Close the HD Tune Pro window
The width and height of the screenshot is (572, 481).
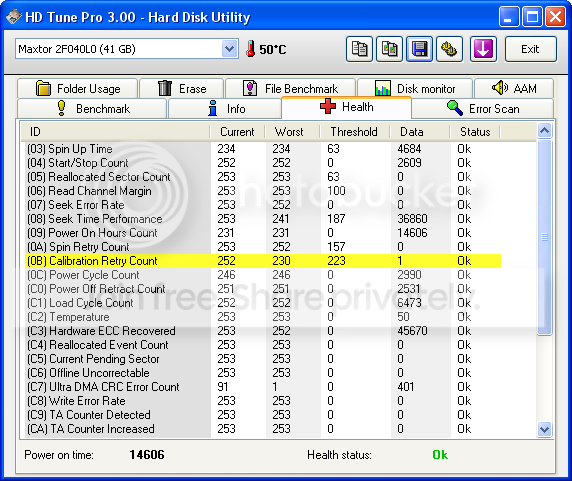555,17
